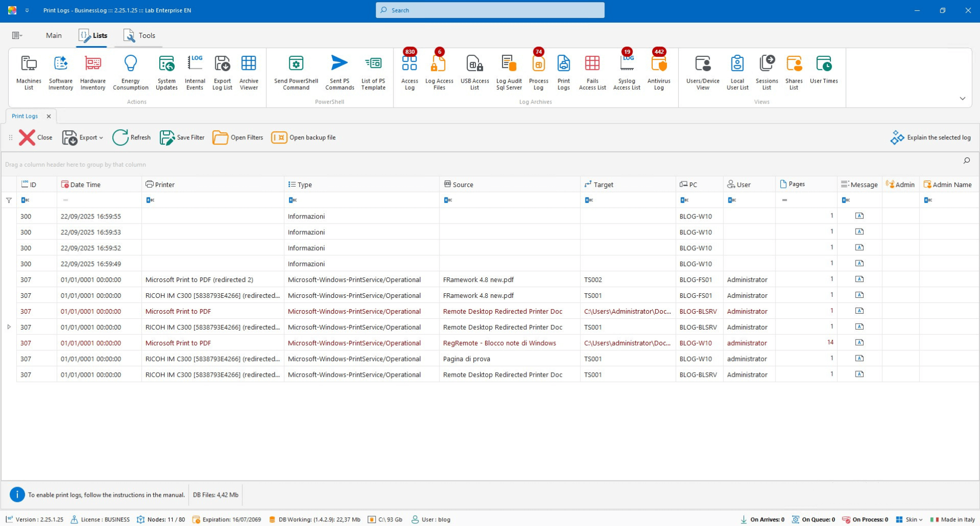Close the Print Logs tab
Viewport: 980px width, 526px height.
click(49, 116)
